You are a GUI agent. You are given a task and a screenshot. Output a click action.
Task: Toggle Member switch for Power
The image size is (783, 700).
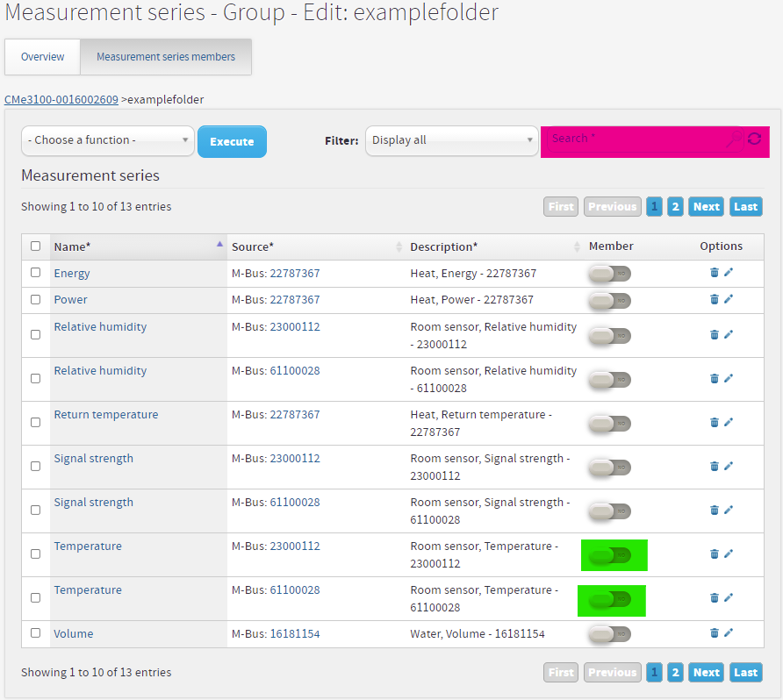tap(610, 300)
